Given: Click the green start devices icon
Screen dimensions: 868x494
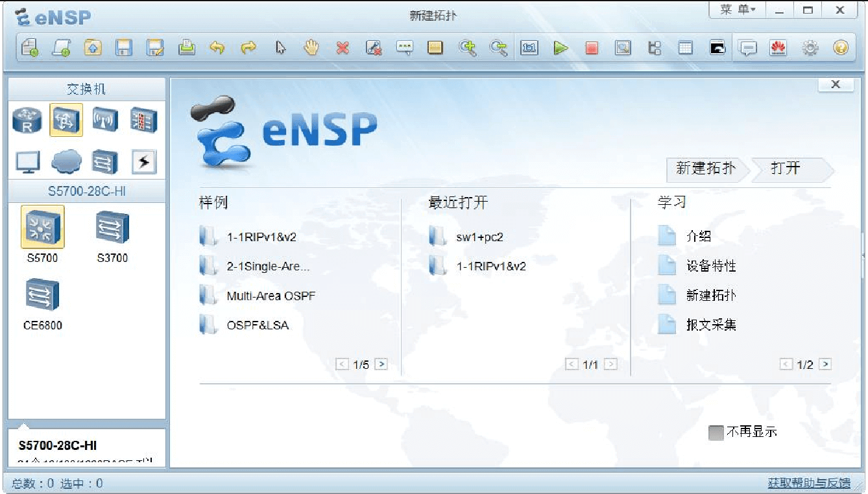Looking at the screenshot, I should click(561, 48).
